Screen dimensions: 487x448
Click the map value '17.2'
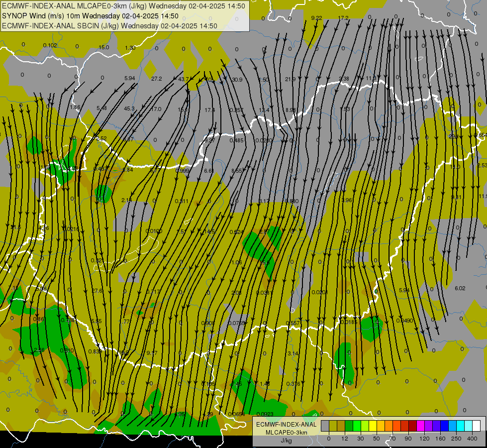point(343,18)
